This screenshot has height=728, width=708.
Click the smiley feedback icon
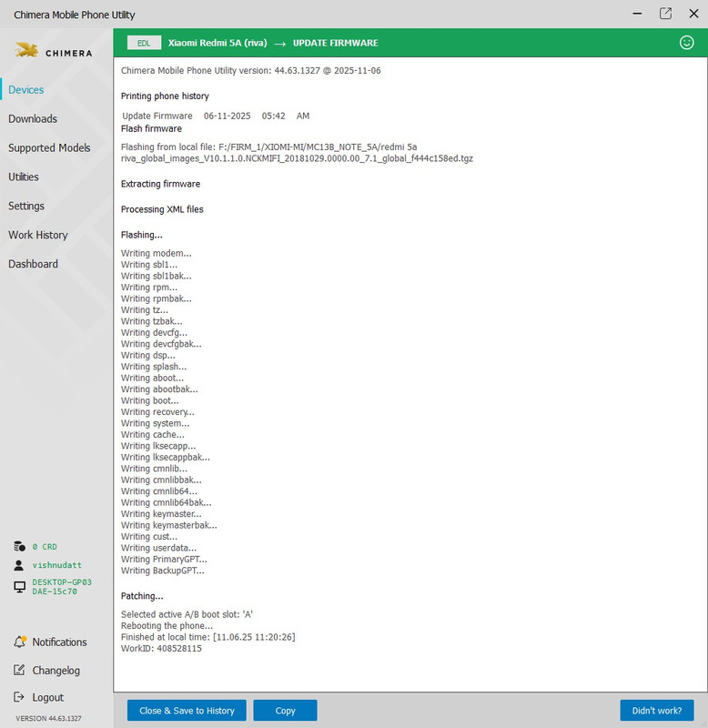point(687,43)
